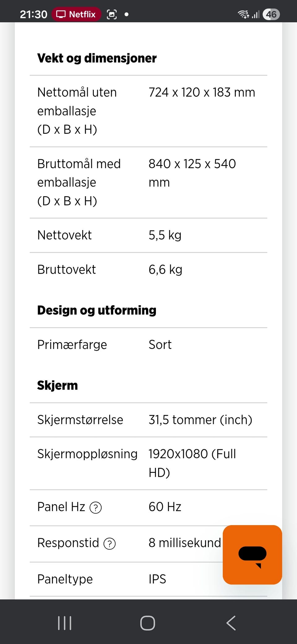Tap the Primærfarge Sort value
Viewport: 297px width, 644px height.
point(160,345)
